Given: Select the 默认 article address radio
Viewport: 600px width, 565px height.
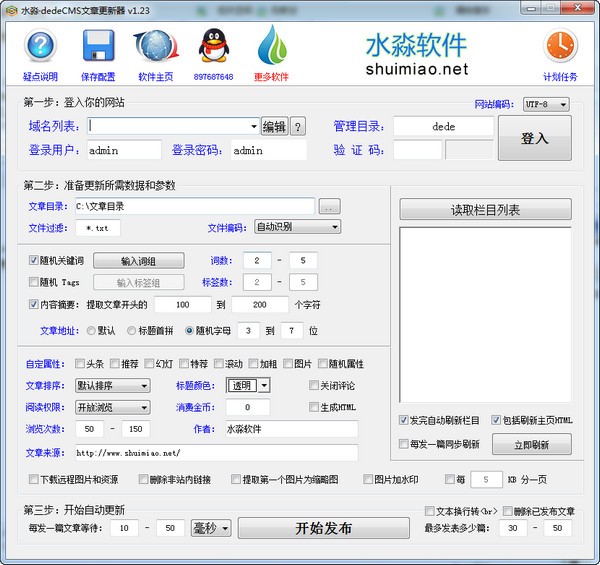Looking at the screenshot, I should pyautogui.click(x=91, y=331).
